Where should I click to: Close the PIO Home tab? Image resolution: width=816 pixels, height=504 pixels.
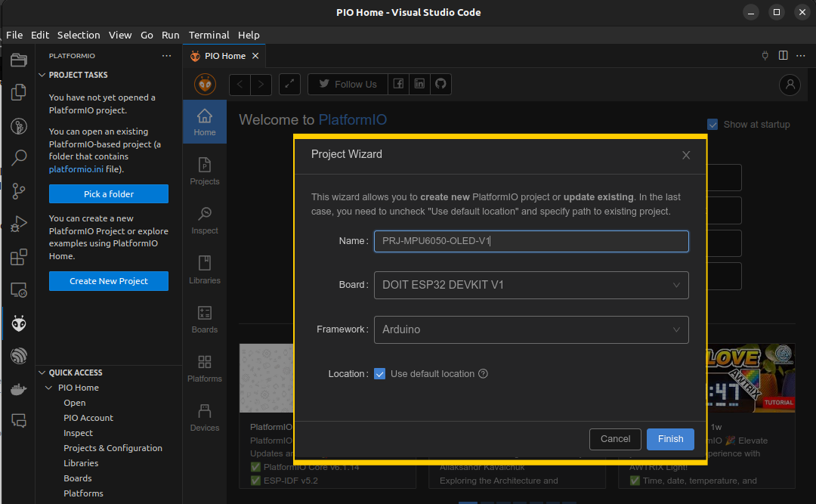(x=255, y=56)
